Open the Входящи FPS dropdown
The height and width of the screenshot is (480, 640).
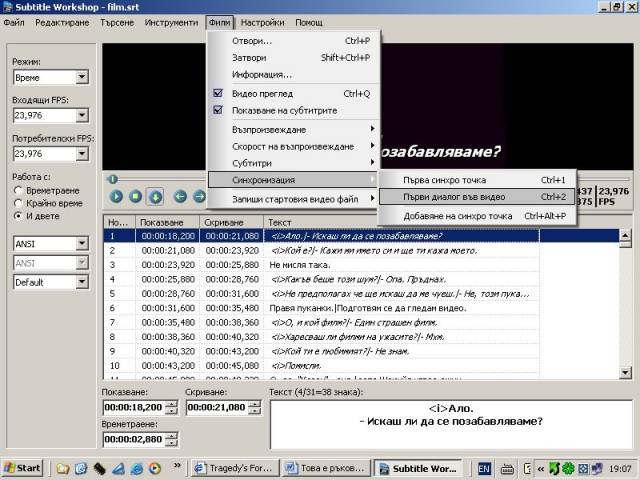(82, 115)
